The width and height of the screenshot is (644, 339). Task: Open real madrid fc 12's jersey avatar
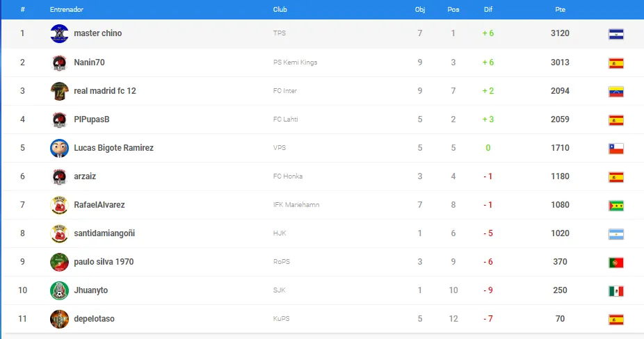point(59,91)
